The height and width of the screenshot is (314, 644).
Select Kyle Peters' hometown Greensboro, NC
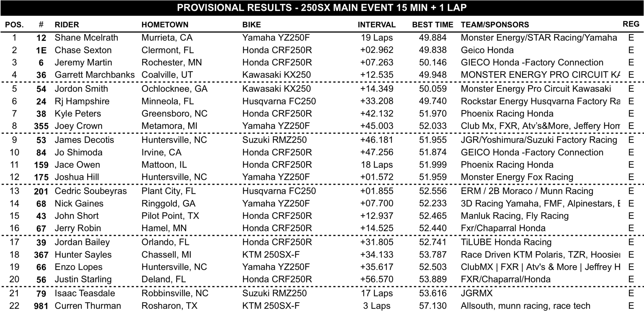click(174, 114)
